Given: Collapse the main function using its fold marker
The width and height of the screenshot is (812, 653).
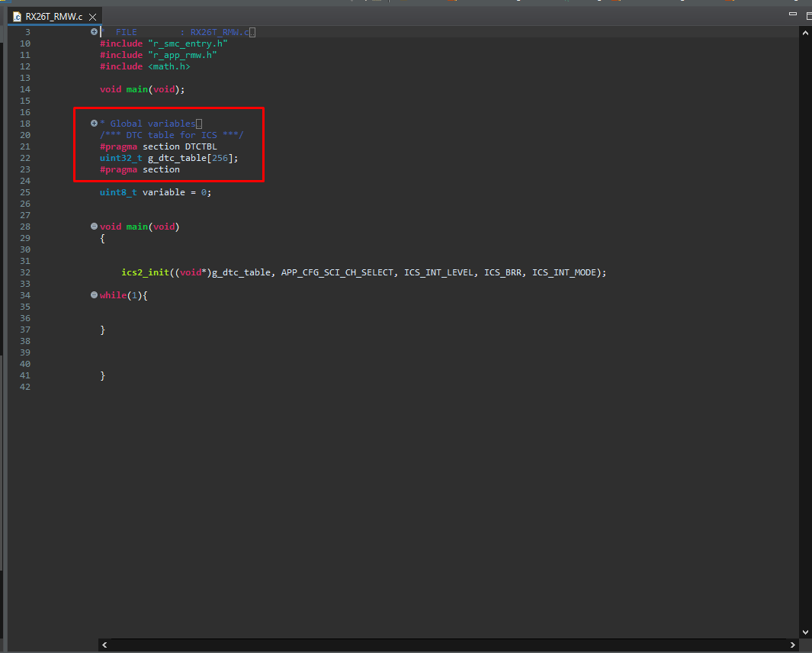Looking at the screenshot, I should point(94,226).
